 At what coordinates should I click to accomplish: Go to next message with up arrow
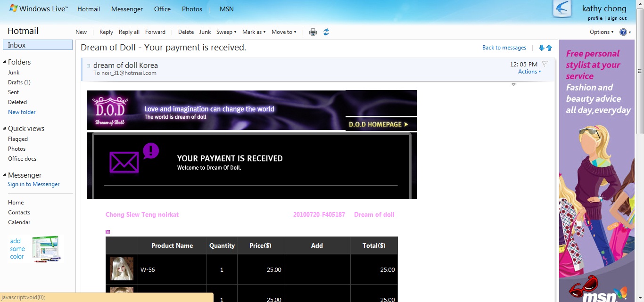point(549,48)
